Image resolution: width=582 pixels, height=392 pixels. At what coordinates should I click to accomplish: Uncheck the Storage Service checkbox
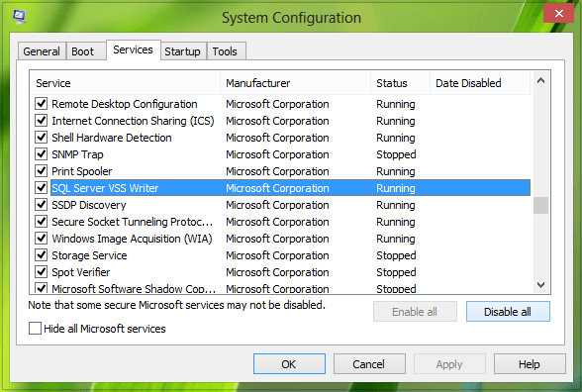(x=42, y=255)
